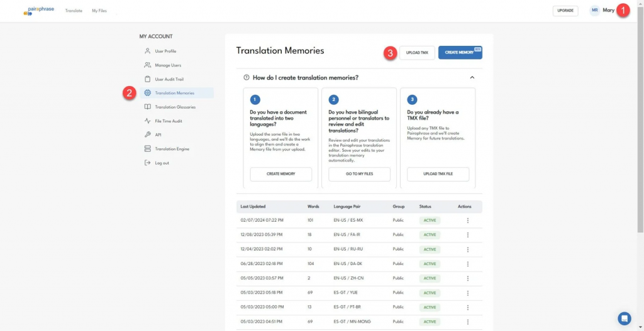Image resolution: width=644 pixels, height=331 pixels.
Task: Open Translation Glossaries section
Action: coord(175,107)
